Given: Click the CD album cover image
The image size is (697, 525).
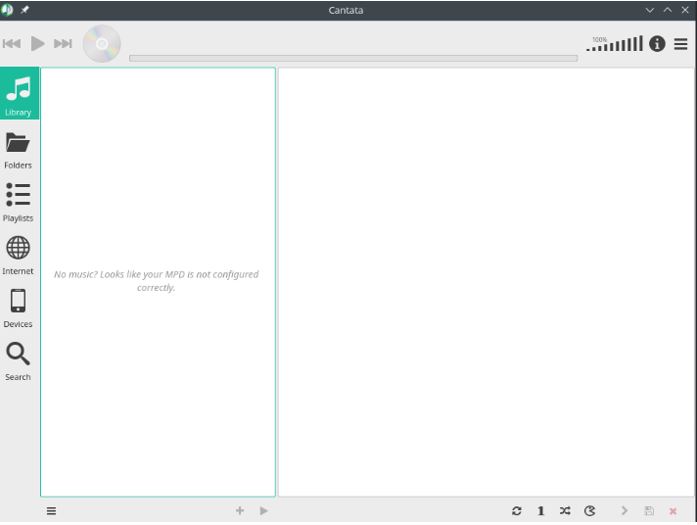Looking at the screenshot, I should pyautogui.click(x=101, y=44).
